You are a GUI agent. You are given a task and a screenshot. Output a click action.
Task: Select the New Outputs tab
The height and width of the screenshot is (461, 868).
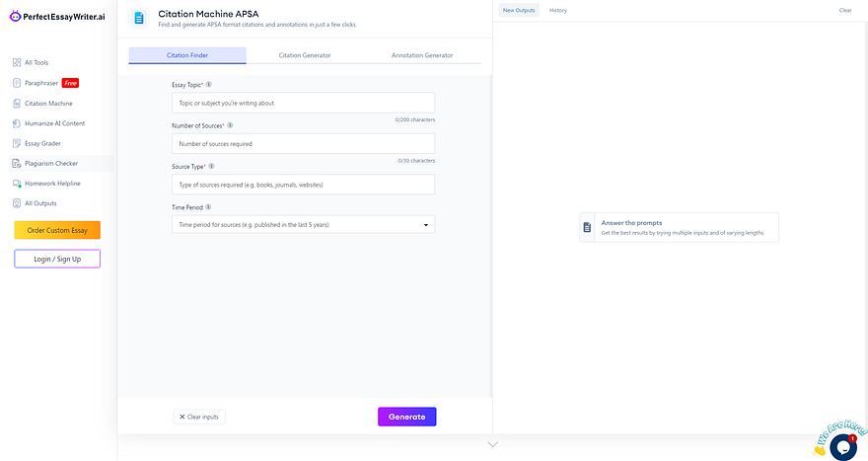(x=519, y=10)
